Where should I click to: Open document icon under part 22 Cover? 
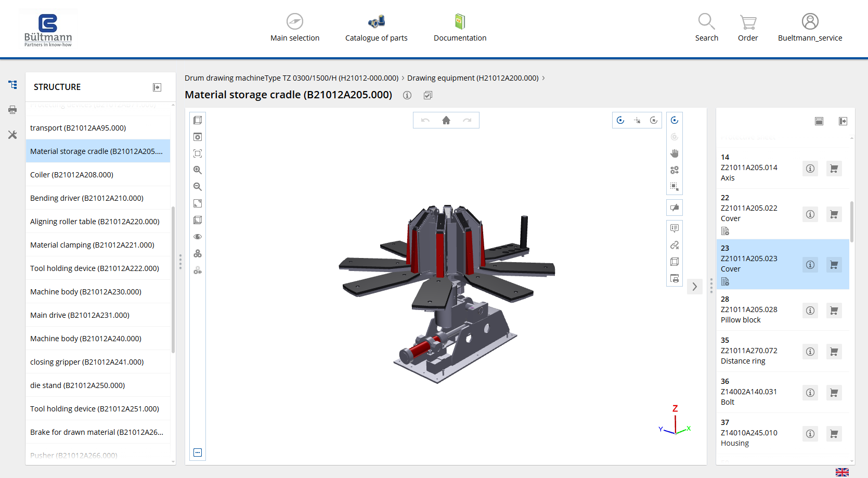726,231
